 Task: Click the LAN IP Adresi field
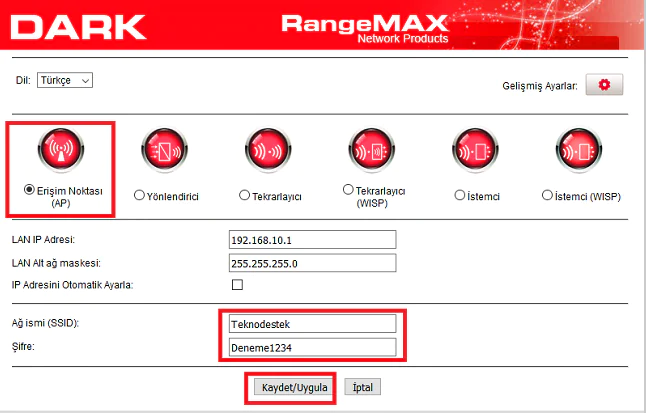pyautogui.click(x=312, y=240)
